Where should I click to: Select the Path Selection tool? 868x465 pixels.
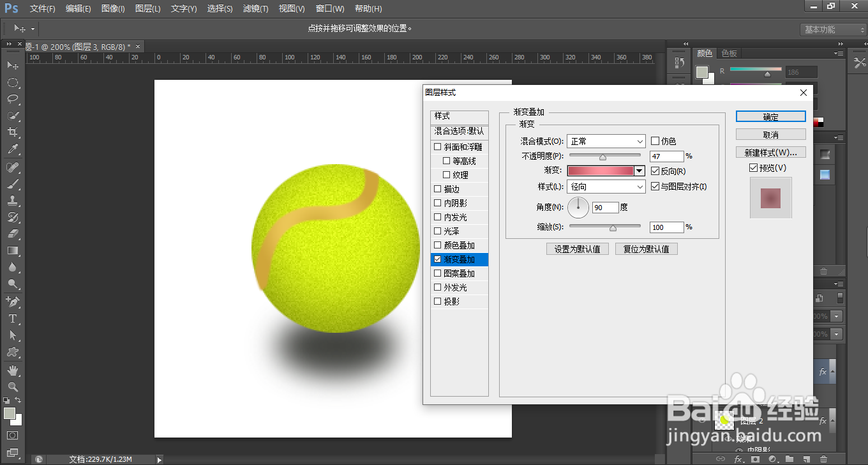12,335
